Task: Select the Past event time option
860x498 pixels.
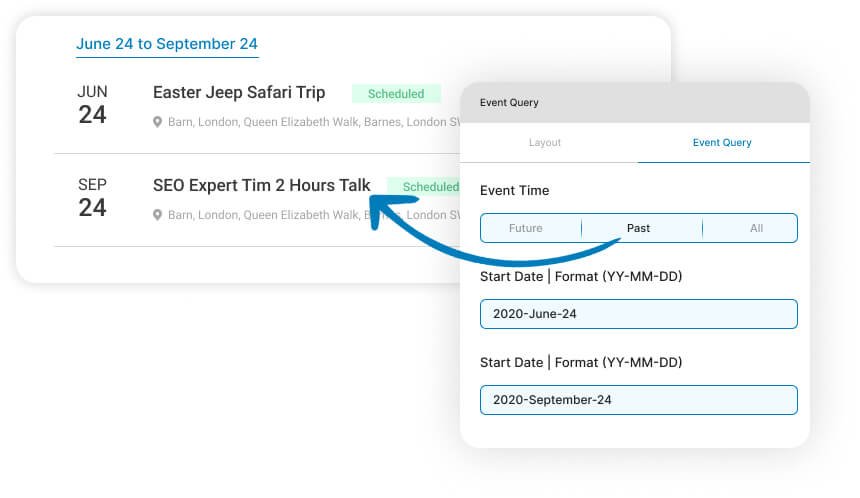Action: point(638,228)
